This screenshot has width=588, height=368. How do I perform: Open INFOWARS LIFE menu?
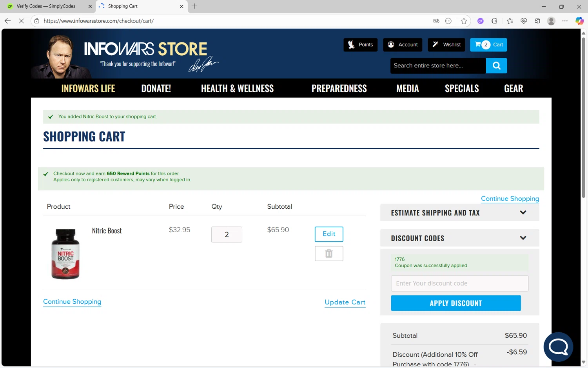(x=88, y=88)
